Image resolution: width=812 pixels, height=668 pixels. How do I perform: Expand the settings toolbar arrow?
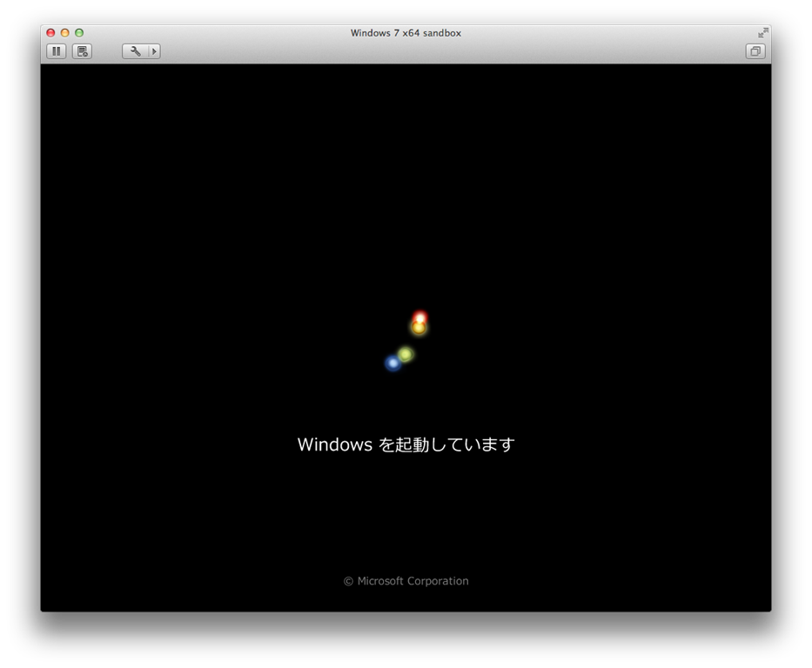click(154, 51)
